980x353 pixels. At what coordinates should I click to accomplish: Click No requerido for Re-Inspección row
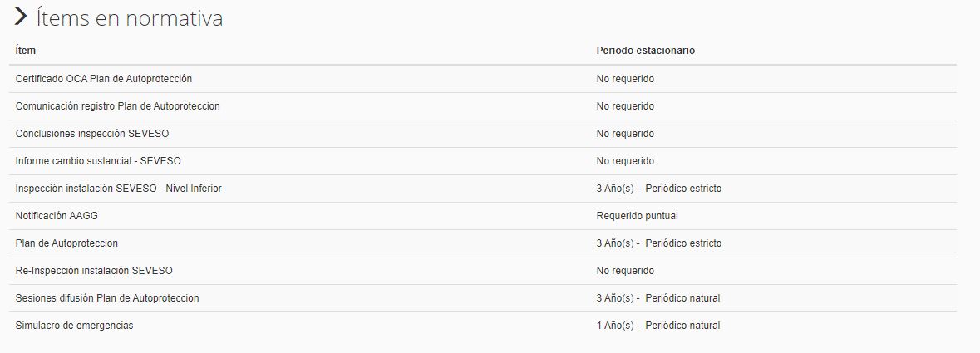625,271
